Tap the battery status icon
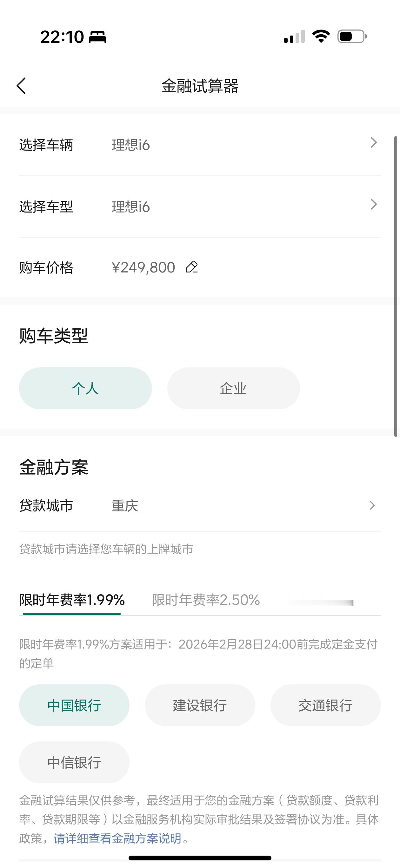400x868 pixels. (x=352, y=36)
